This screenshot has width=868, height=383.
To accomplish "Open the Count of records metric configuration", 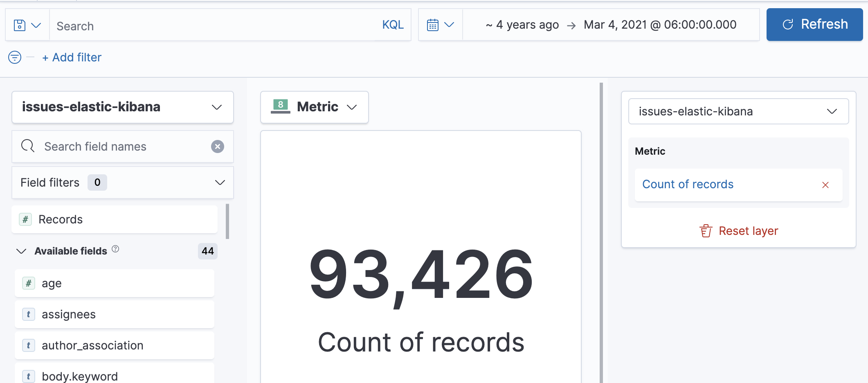I will pyautogui.click(x=688, y=184).
